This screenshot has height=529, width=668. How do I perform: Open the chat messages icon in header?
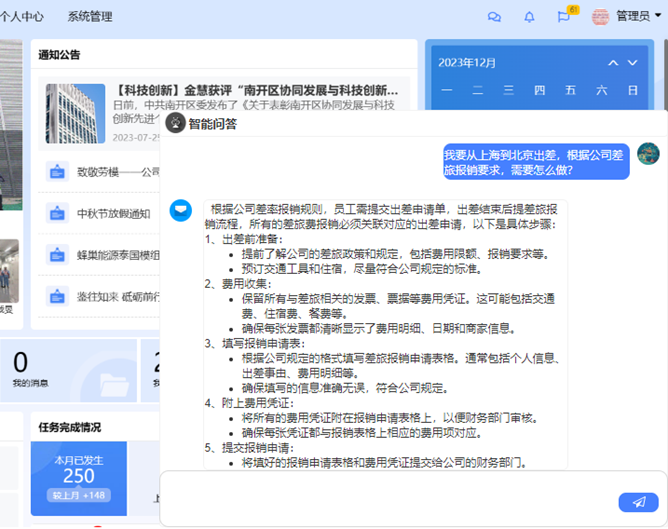tap(494, 17)
